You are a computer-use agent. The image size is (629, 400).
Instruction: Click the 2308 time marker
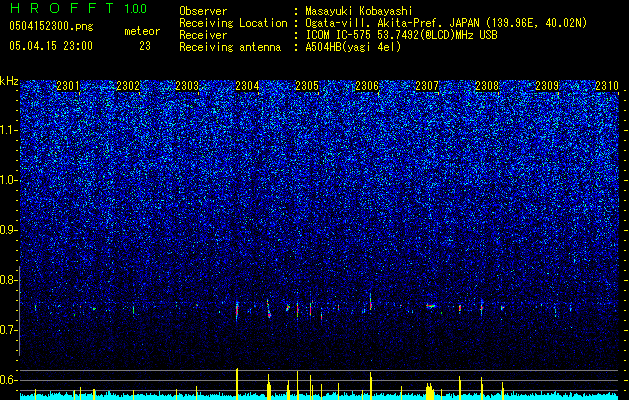coord(487,85)
